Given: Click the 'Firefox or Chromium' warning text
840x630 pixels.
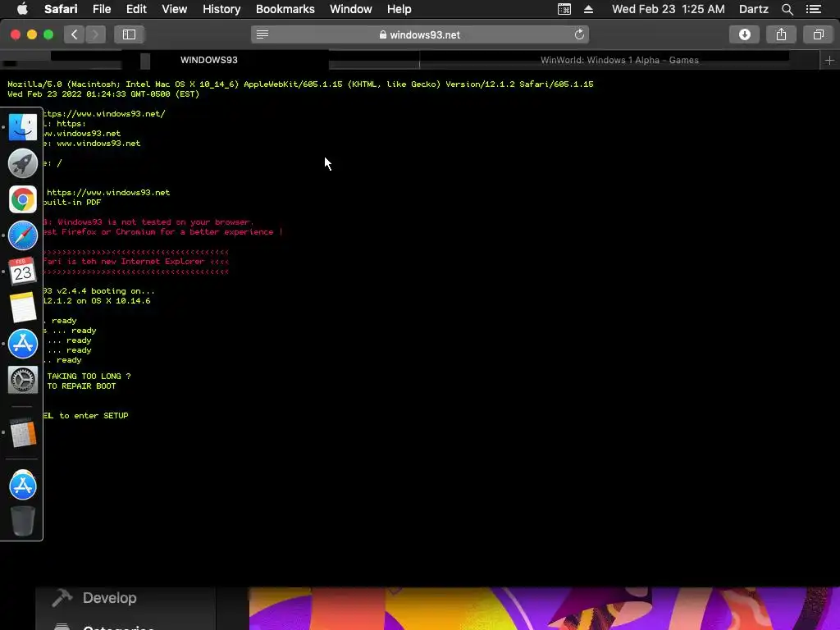Looking at the screenshot, I should [x=163, y=232].
